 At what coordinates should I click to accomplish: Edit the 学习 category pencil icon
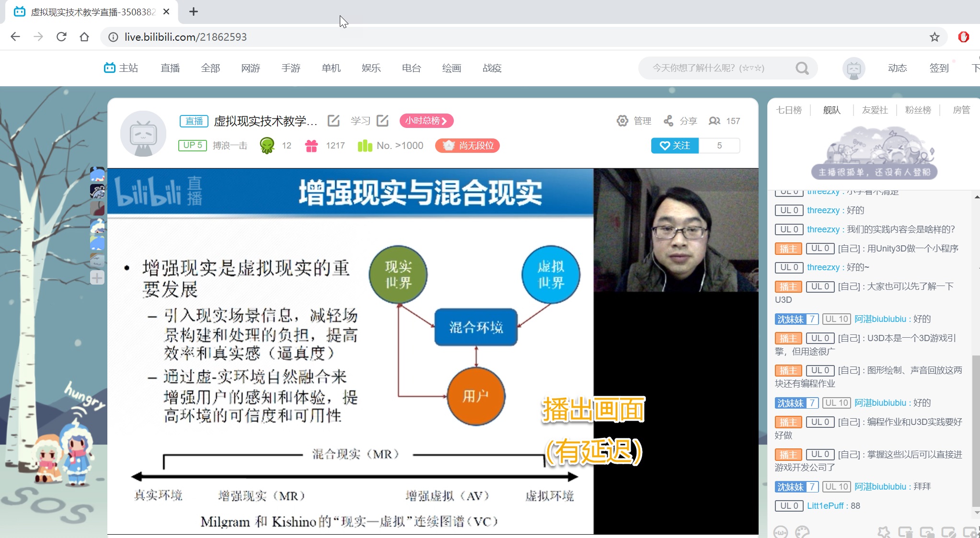point(382,121)
